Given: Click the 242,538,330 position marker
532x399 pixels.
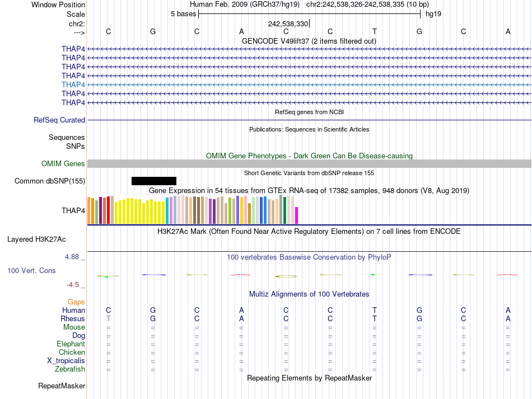Looking at the screenshot, I should 288,24.
